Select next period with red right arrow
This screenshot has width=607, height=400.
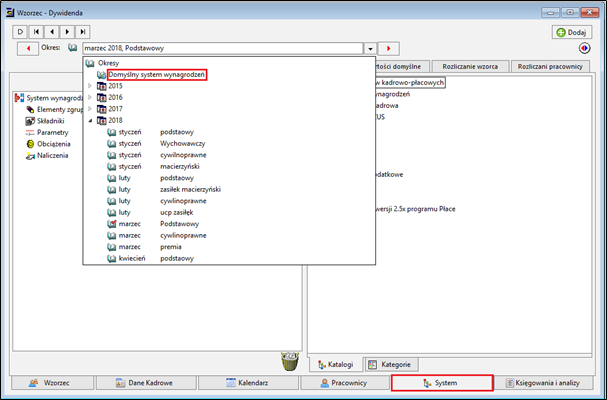coord(389,49)
